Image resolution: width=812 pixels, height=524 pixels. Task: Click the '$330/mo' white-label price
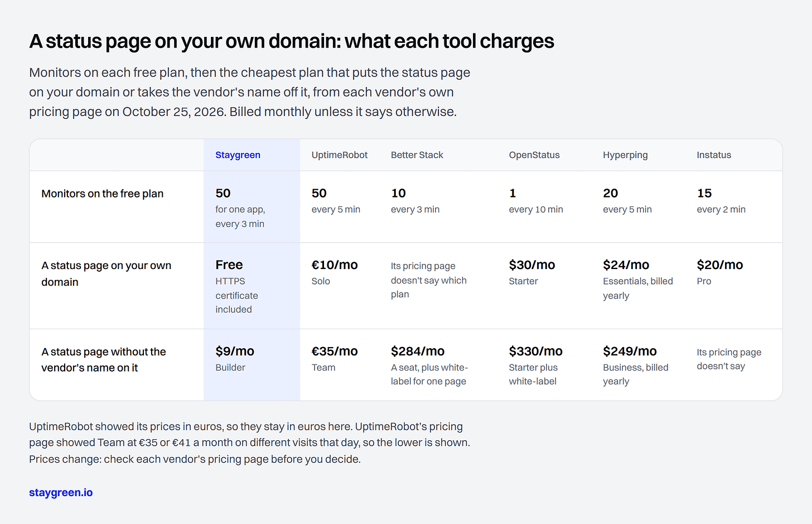(x=535, y=351)
